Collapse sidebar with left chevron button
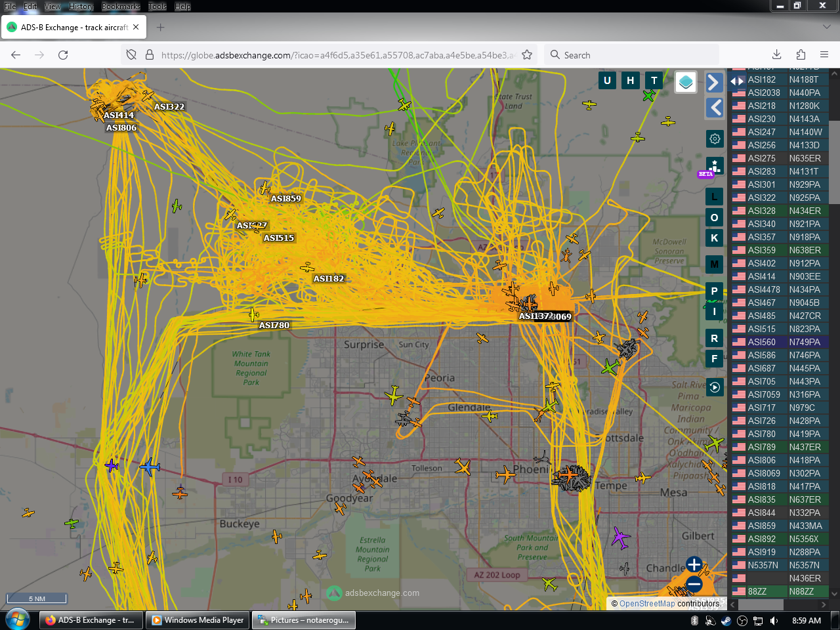This screenshot has width=840, height=630. (715, 108)
